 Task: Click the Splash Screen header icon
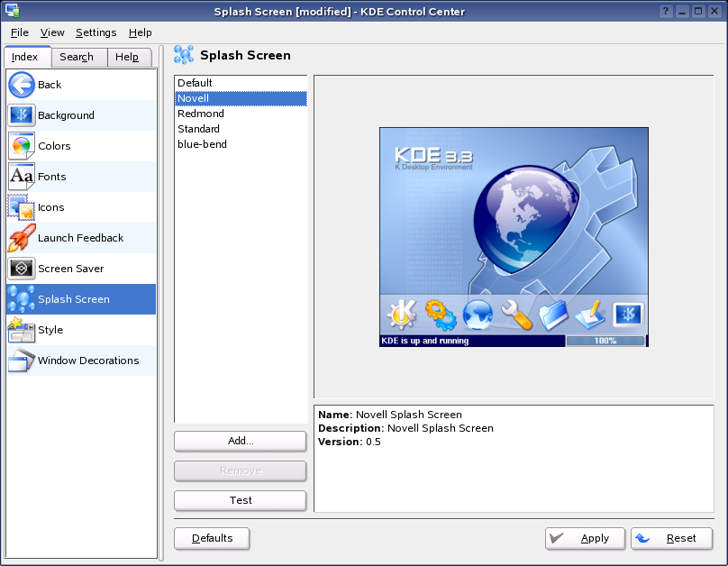tap(184, 55)
